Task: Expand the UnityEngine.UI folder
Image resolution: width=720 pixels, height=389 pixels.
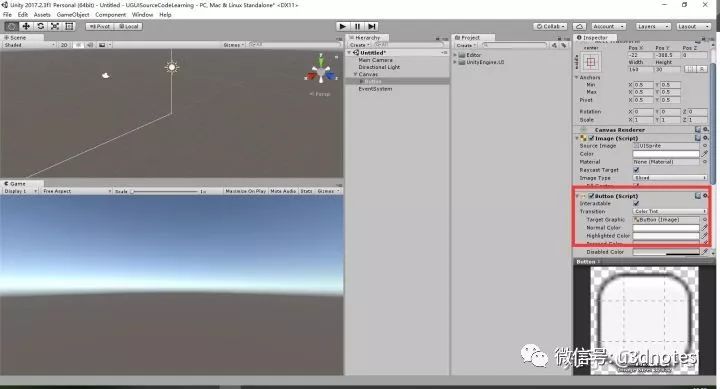Action: tap(455, 62)
